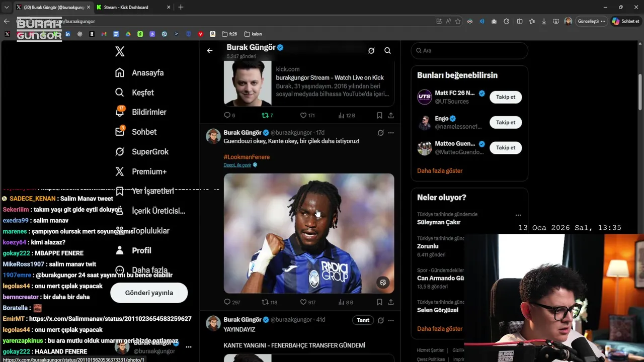This screenshot has width=644, height=362.
Task: Click Grok icon on YAYINDAYIZ post
Action: pyautogui.click(x=381, y=320)
